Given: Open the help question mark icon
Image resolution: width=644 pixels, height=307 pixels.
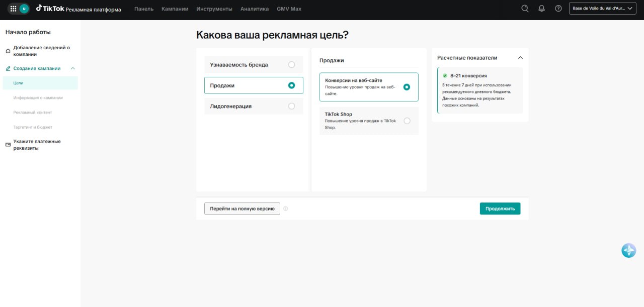Looking at the screenshot, I should tap(558, 9).
